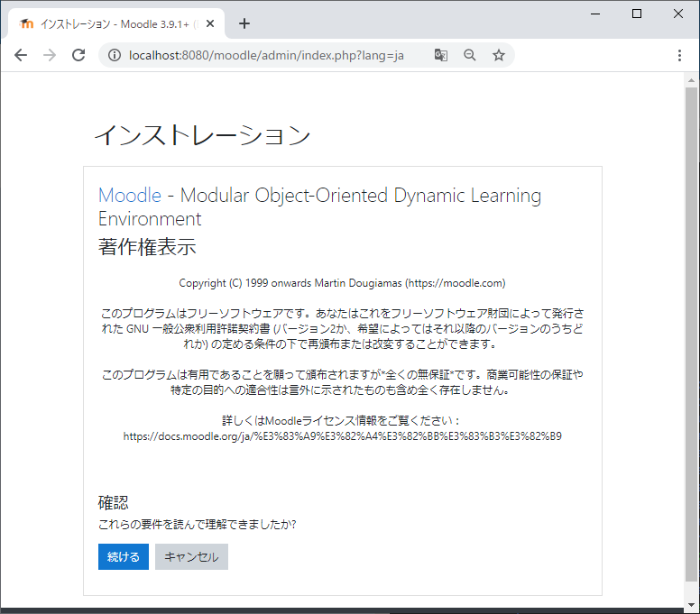This screenshot has height=614, width=700.
Task: Click the 詳しくはMoodleライセンス情報をご覧ください line
Action: tap(340, 420)
